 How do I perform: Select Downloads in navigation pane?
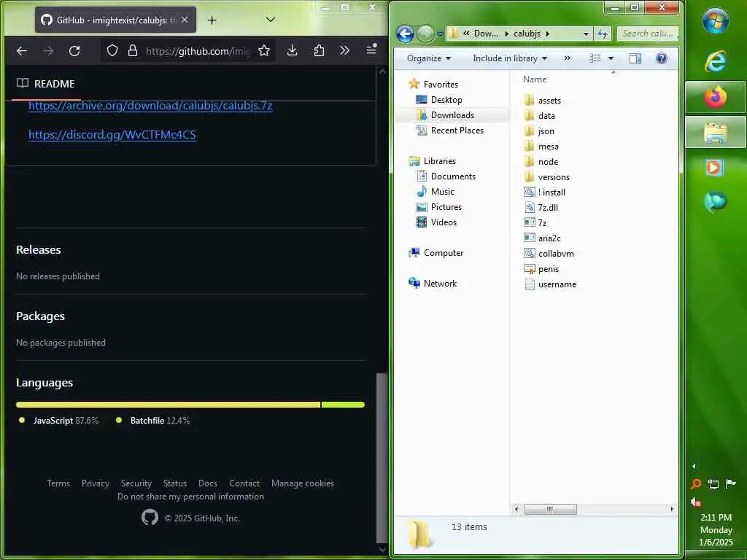coord(452,114)
